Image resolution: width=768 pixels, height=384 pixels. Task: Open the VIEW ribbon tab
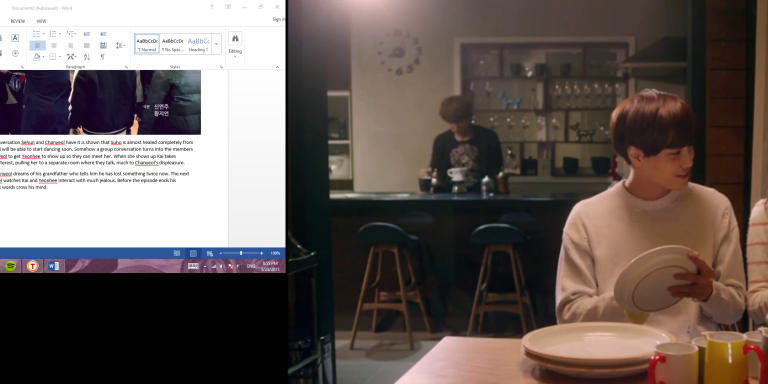[41, 21]
